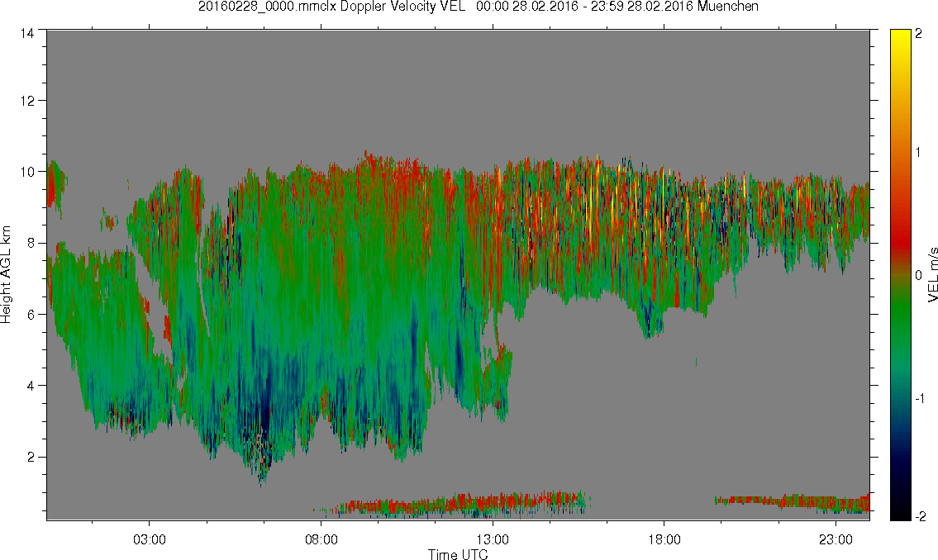Click the height axis label 4

click(x=31, y=386)
